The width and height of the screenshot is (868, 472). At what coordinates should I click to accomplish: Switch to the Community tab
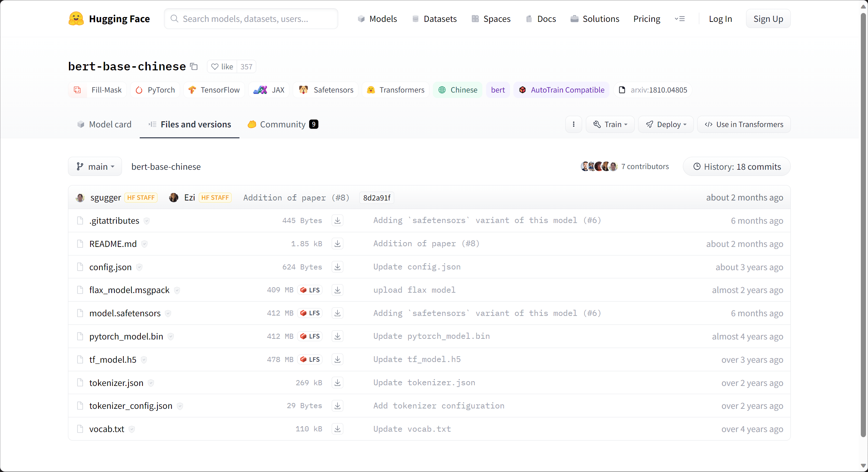point(283,124)
